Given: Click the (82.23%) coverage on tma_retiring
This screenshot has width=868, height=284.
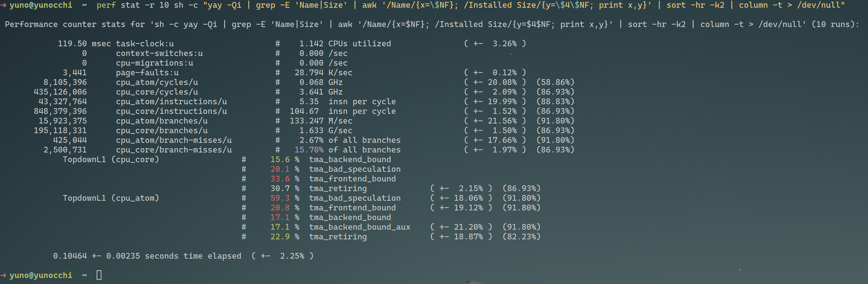Looking at the screenshot, I should (522, 236).
